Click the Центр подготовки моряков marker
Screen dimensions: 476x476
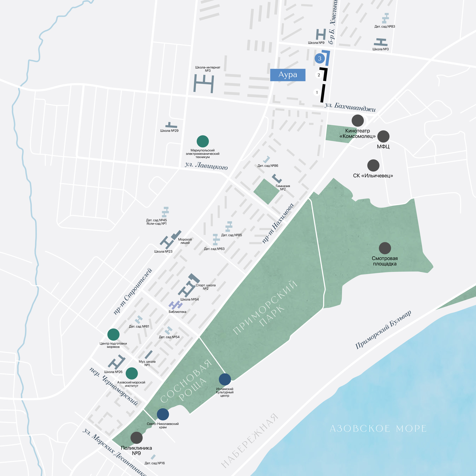click(x=113, y=334)
